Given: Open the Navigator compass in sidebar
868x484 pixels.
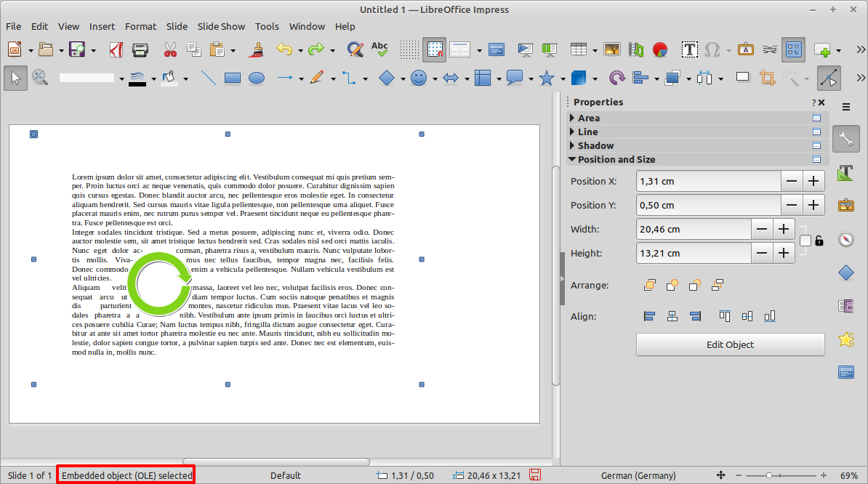Looking at the screenshot, I should pos(845,239).
